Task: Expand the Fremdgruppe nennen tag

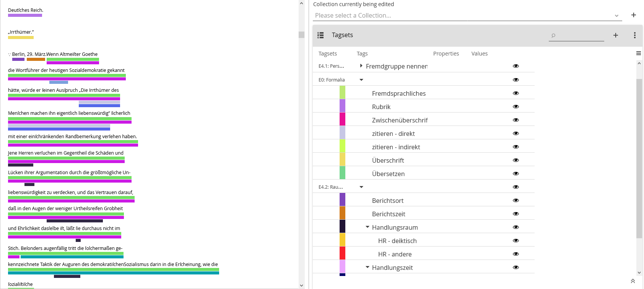Action: [x=361, y=66]
